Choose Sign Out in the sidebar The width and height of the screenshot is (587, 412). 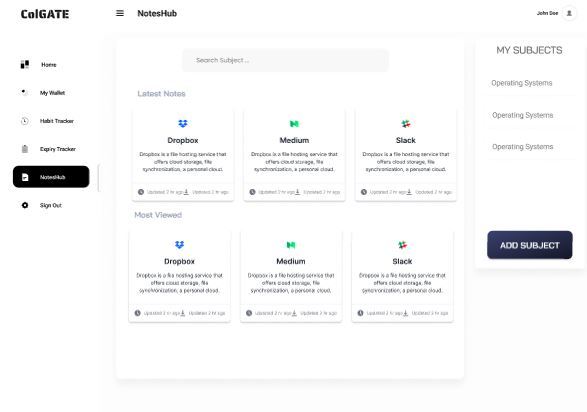[x=51, y=205]
